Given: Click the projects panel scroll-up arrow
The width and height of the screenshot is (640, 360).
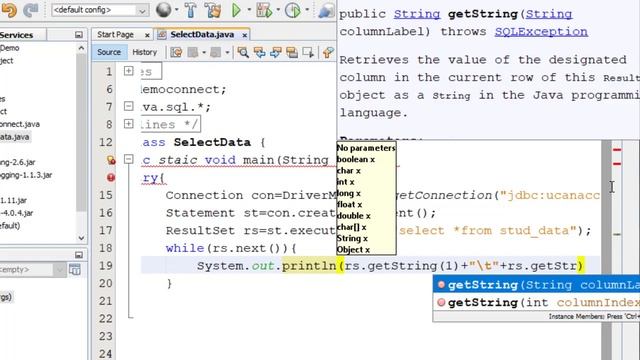Looking at the screenshot, I should pyautogui.click(x=81, y=48).
